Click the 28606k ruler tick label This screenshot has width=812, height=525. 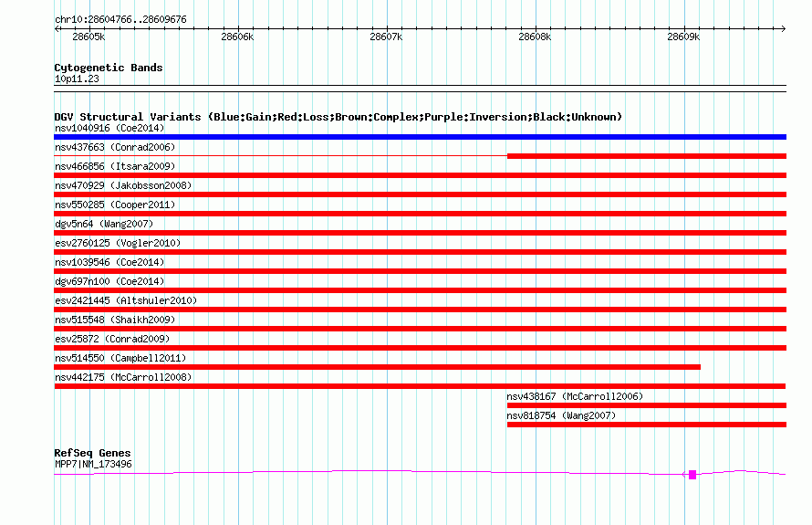pos(237,37)
